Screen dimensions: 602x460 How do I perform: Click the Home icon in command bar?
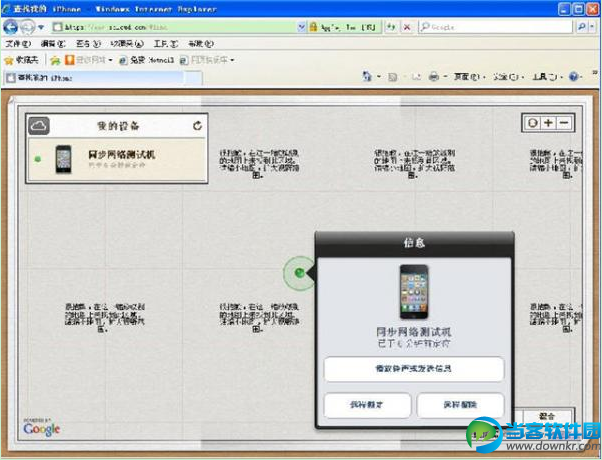click(367, 77)
